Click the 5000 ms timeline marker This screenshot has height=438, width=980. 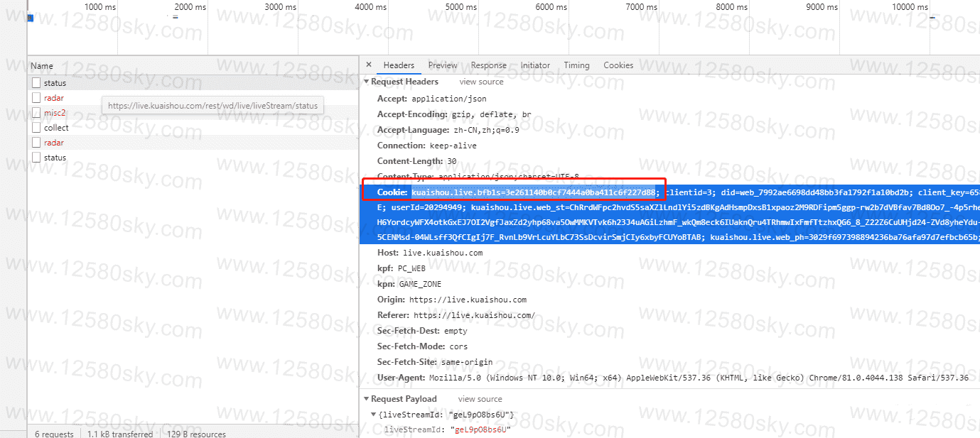(461, 7)
